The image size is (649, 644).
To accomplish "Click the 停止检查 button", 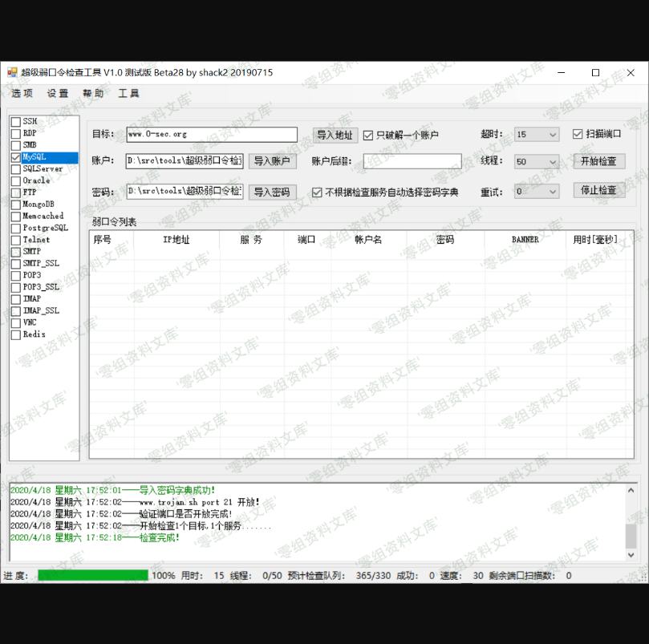I will tap(598, 191).
